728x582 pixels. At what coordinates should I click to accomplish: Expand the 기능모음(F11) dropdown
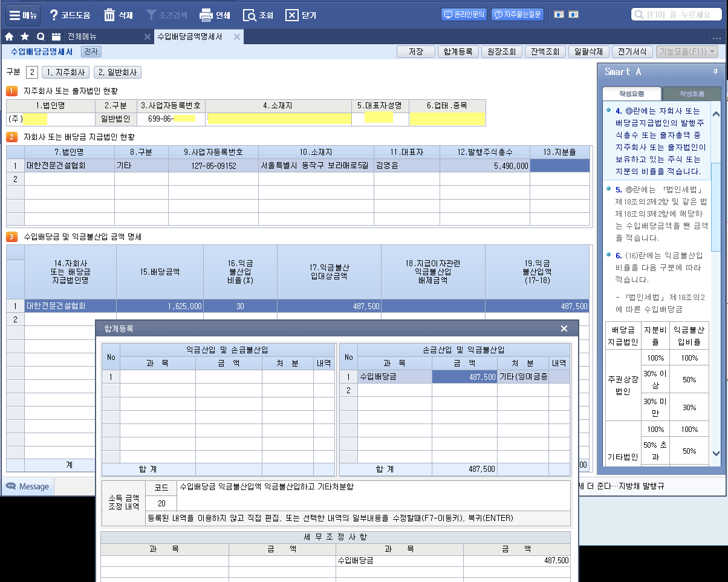pyautogui.click(x=687, y=52)
